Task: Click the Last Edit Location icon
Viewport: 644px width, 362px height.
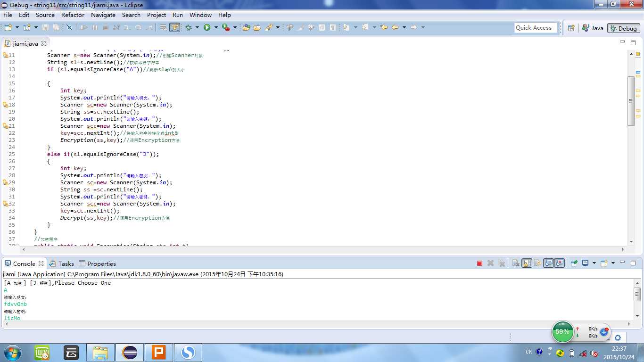Action: 384,27
